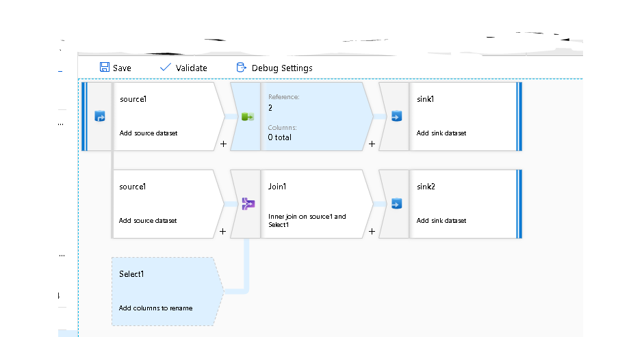Click 'Add sink dataset' under sink1
Screen dimensions: 644x337
(x=441, y=133)
